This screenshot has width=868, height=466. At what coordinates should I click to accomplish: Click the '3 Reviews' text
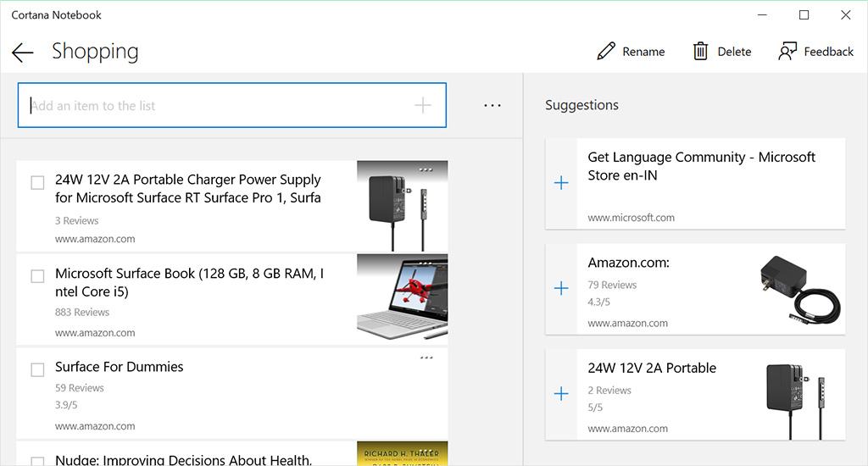pyautogui.click(x=76, y=220)
